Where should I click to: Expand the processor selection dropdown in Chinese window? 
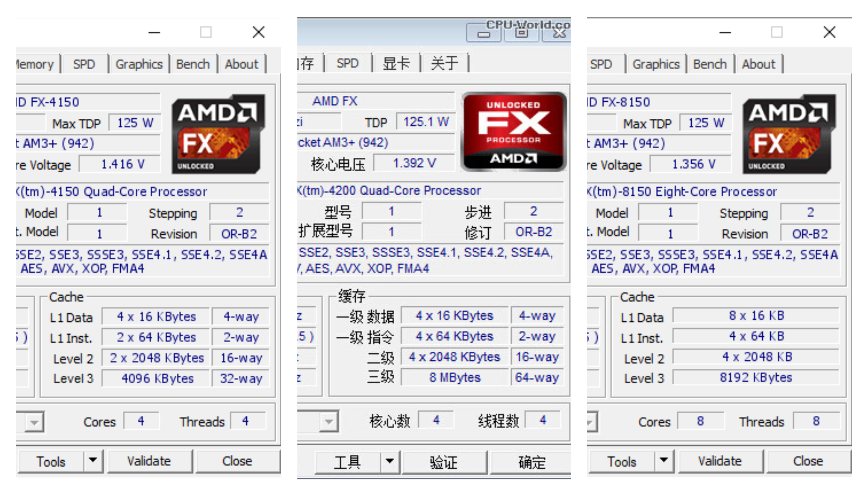pos(329,422)
